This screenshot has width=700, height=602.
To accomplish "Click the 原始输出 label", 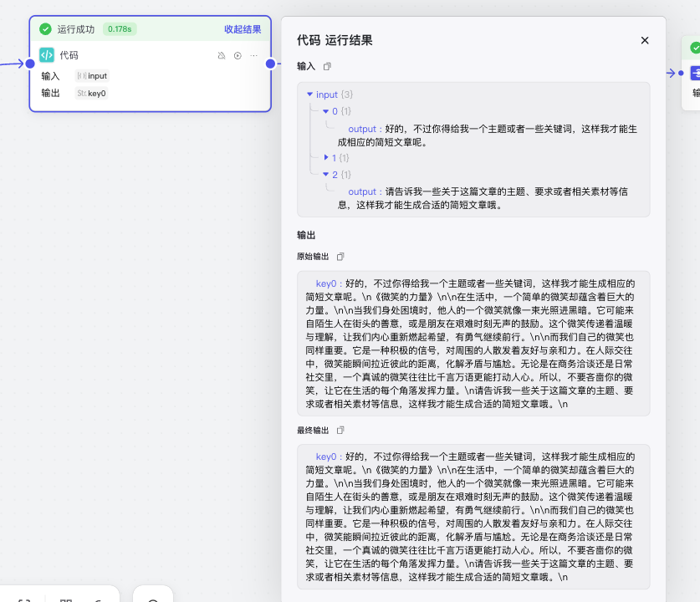I will click(313, 257).
